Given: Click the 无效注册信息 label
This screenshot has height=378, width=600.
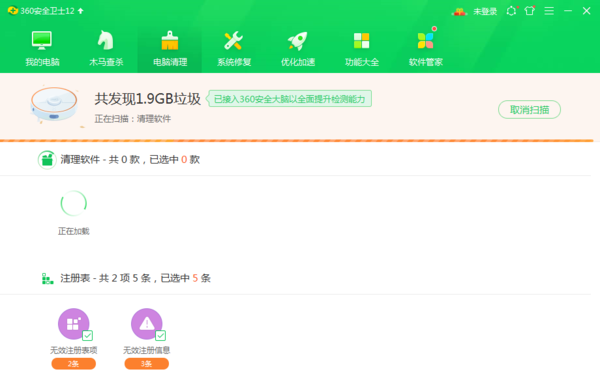Looking at the screenshot, I should point(147,350).
